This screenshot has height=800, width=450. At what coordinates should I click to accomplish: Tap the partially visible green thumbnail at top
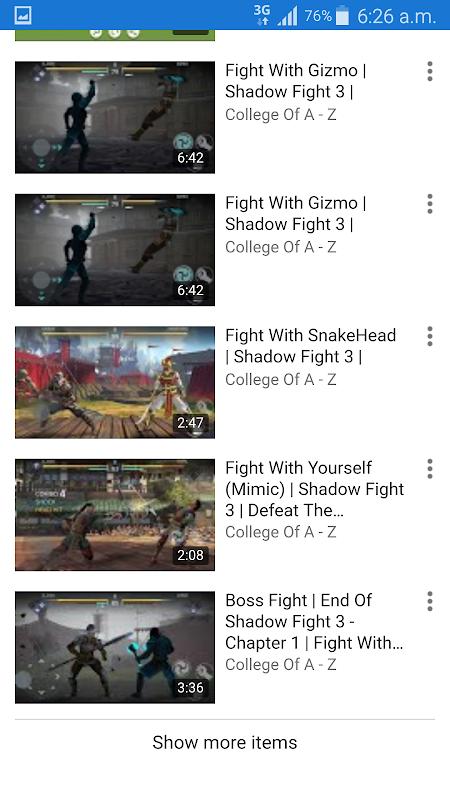(115, 35)
